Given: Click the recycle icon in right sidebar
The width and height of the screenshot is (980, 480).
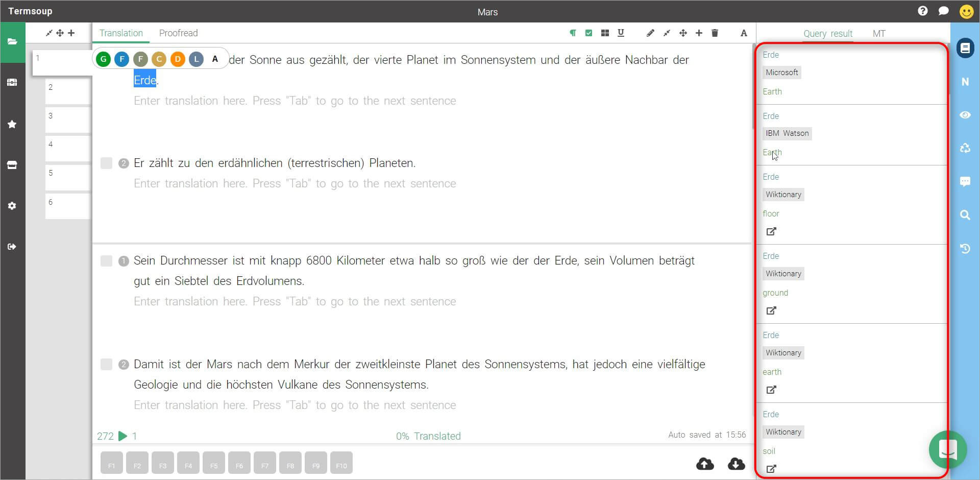Looking at the screenshot, I should [x=965, y=148].
